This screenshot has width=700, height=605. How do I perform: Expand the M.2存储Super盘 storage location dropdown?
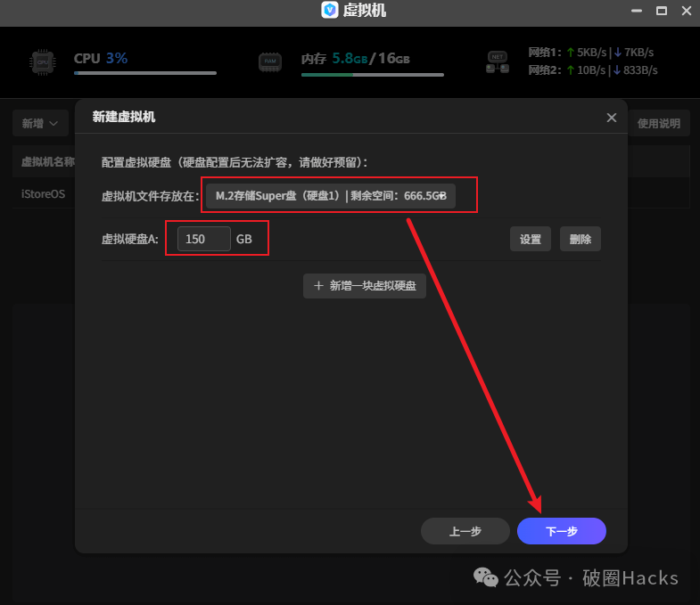[x=331, y=196]
